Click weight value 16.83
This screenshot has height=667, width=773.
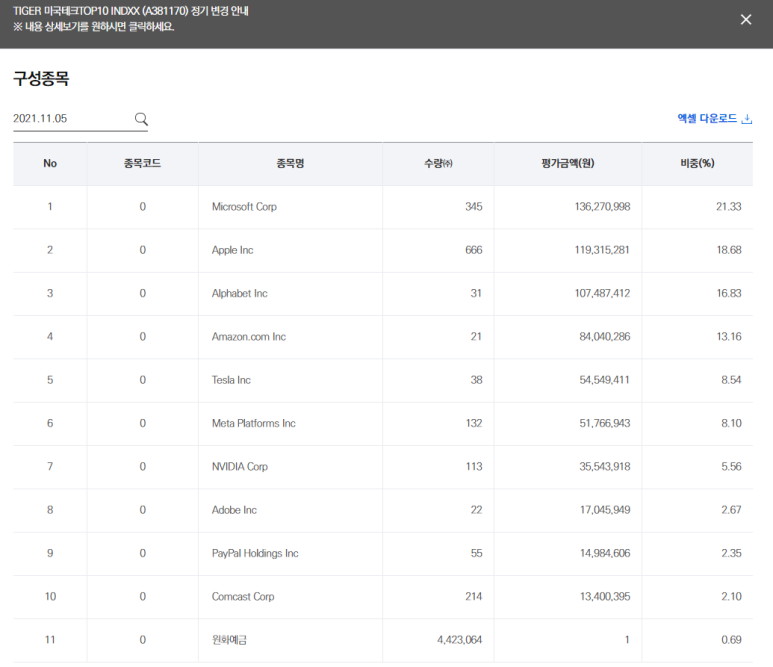click(x=729, y=293)
